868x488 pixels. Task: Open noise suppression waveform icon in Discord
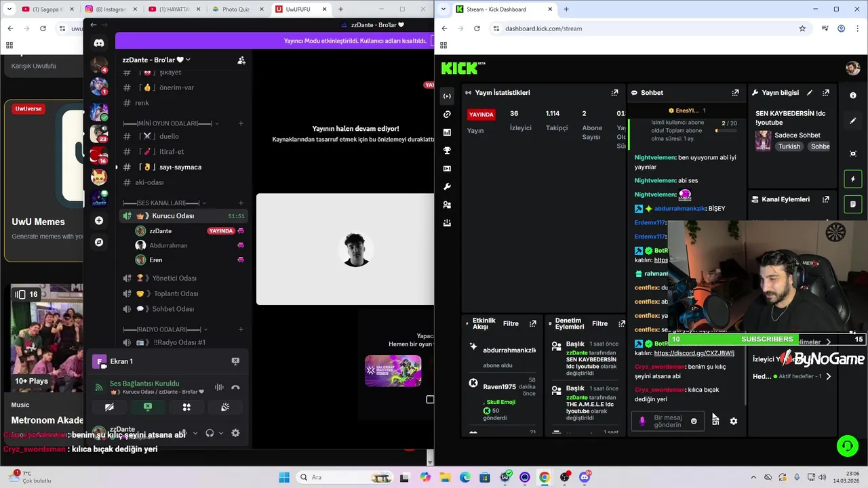[219, 388]
